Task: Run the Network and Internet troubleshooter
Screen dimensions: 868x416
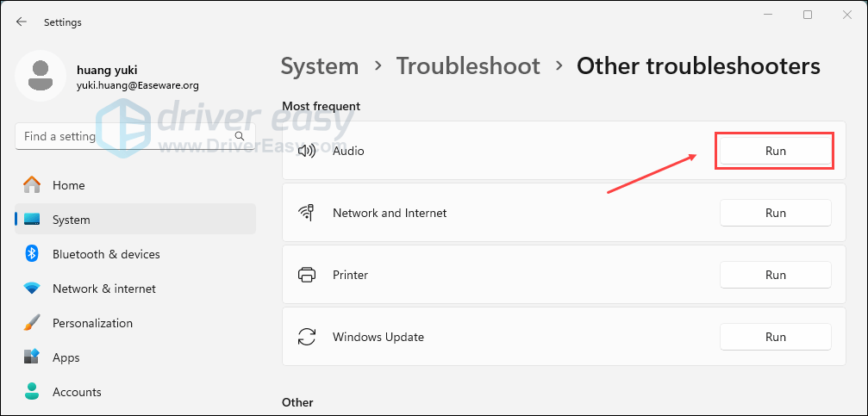Action: [x=775, y=213]
